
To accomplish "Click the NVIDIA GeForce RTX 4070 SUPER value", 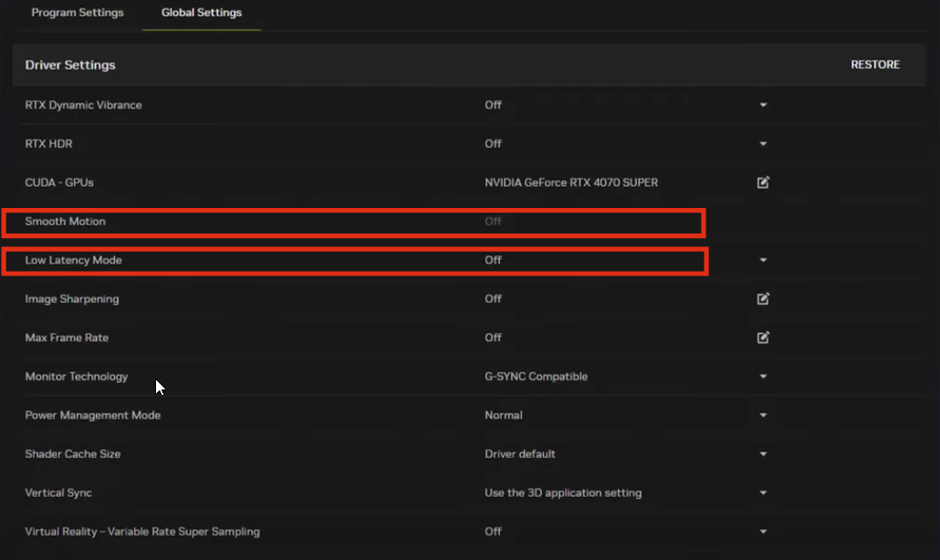I will pyautogui.click(x=570, y=182).
